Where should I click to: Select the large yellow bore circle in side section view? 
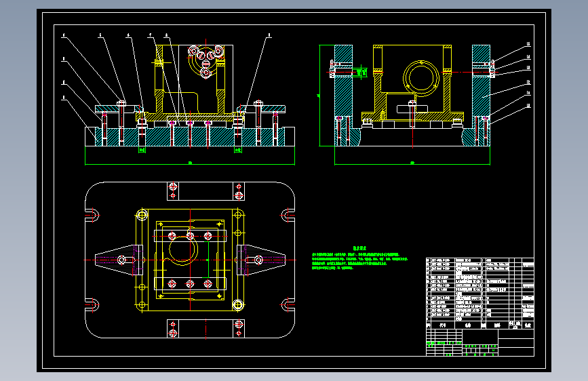click(420, 79)
